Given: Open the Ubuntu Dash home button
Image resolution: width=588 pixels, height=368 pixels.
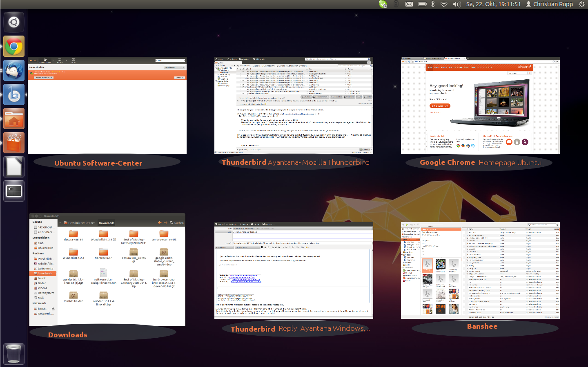Looking at the screenshot, I should [x=14, y=22].
